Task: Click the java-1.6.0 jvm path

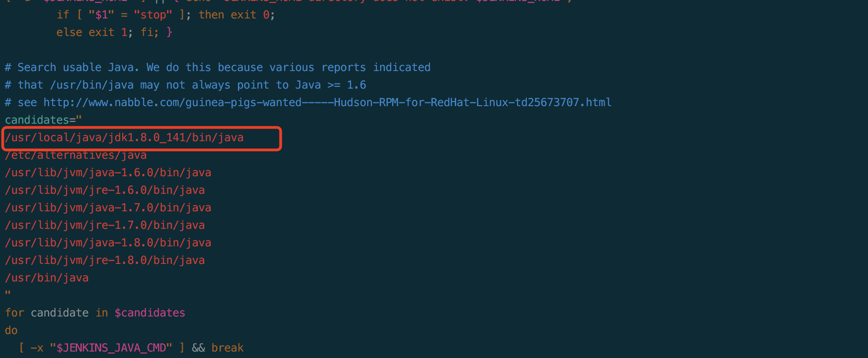Action: tap(108, 173)
